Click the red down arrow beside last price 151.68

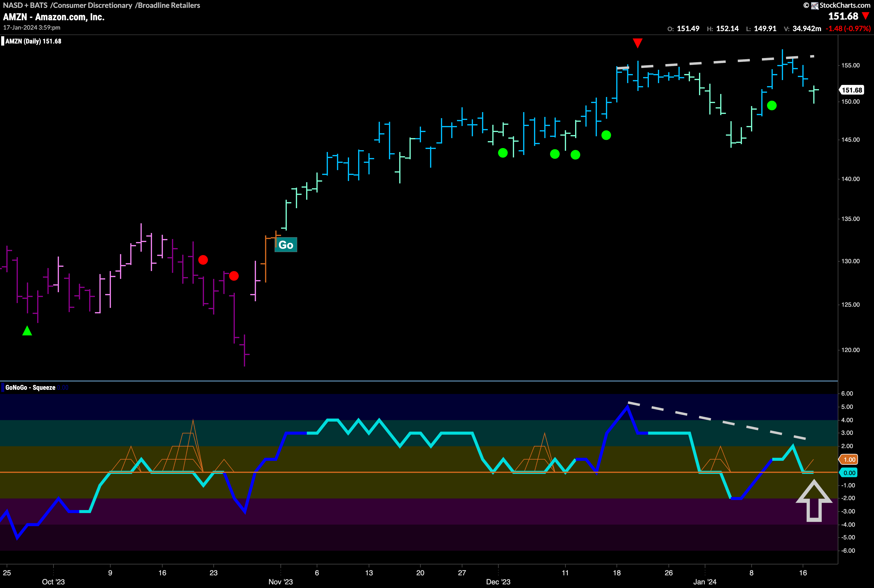pyautogui.click(x=866, y=16)
